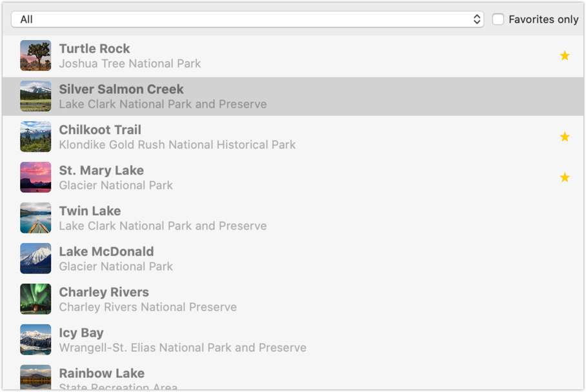Click Charley Rivers National Preserve subtitle
Image resolution: width=586 pixels, height=392 pixels.
click(x=148, y=307)
